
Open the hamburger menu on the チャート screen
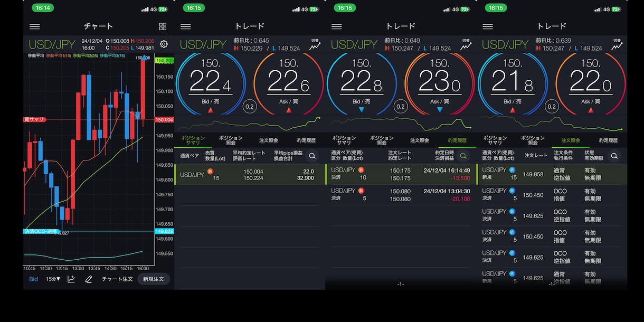pos(34,26)
